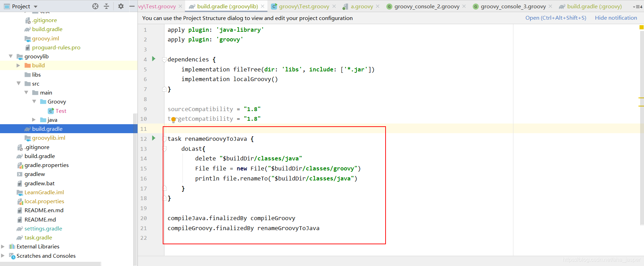
Task: Select groovylib build.gradle in tree
Action: (47, 129)
